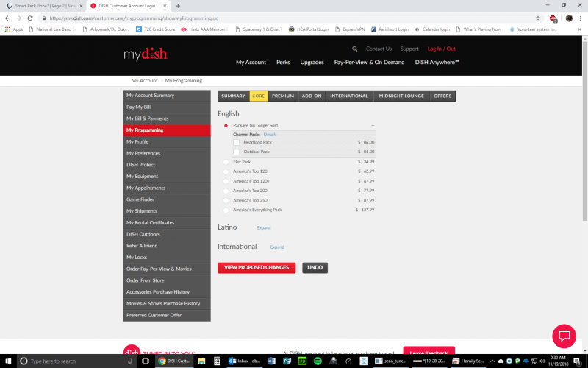
Task: Switch to the SUMMARY tab
Action: click(x=233, y=96)
